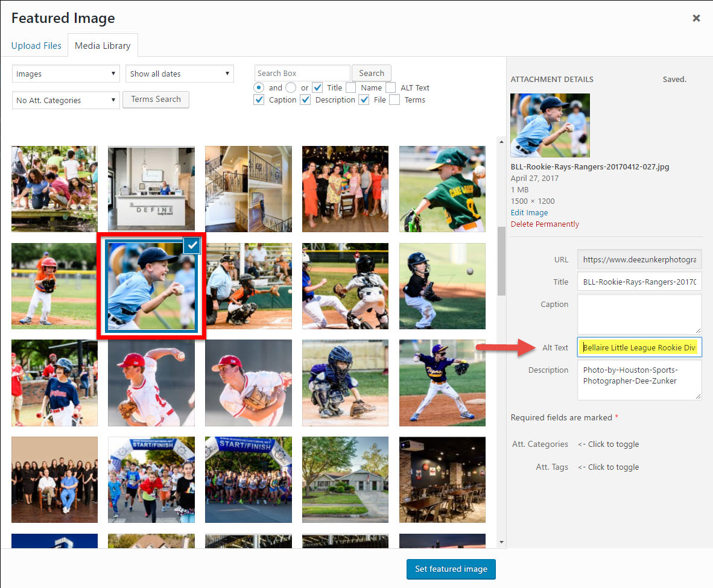Screen dimensions: 713x588
Task: Select the staff group portrait thumbnail
Action: pos(54,480)
